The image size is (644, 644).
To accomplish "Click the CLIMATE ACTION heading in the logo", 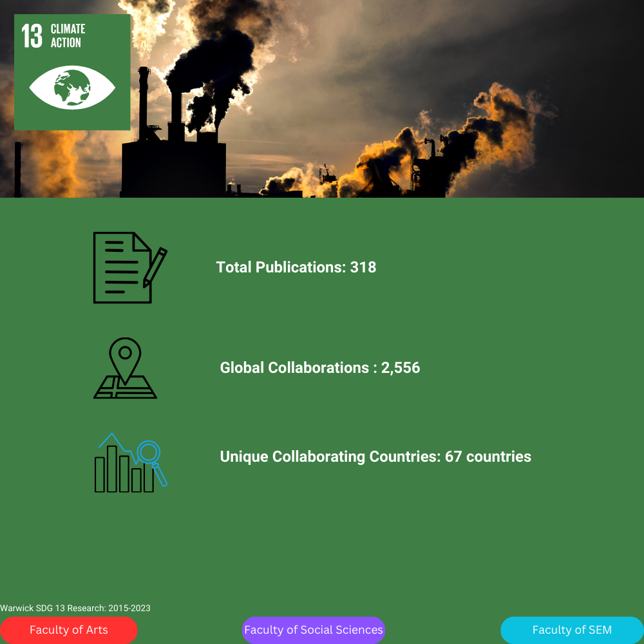I will [68, 36].
